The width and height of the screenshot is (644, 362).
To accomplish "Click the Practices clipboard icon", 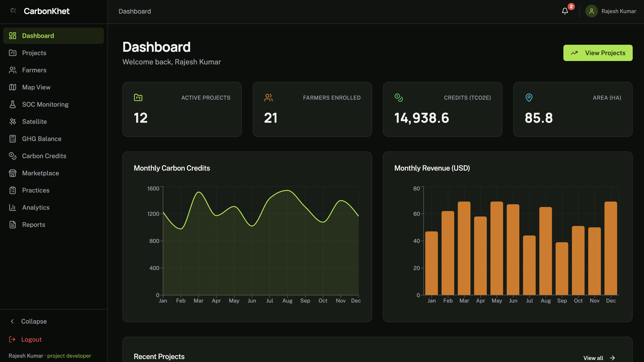I will pyautogui.click(x=12, y=190).
